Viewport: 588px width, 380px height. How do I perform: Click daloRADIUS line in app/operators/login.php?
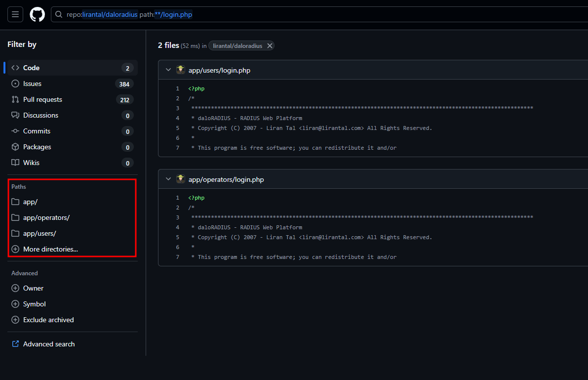click(247, 227)
